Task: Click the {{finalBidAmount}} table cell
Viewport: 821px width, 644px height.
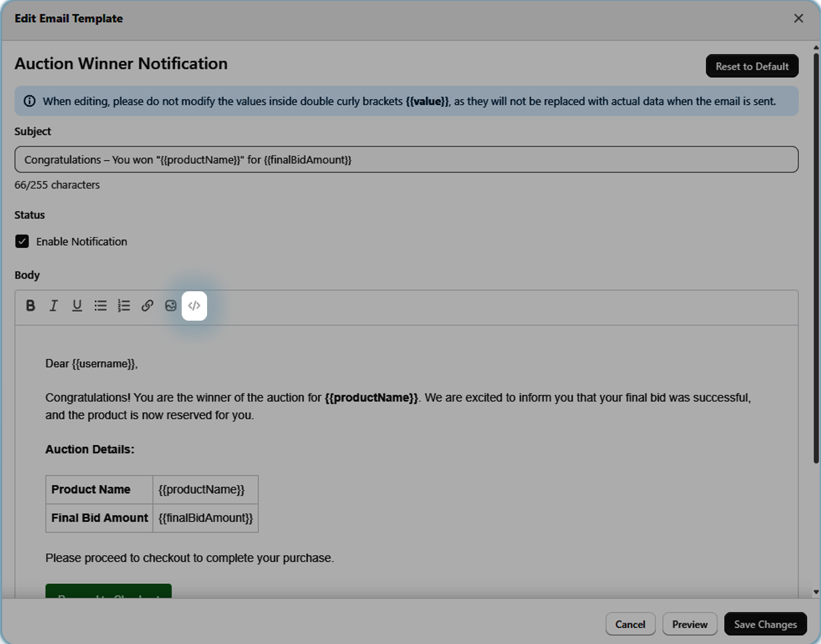Action: pos(205,518)
